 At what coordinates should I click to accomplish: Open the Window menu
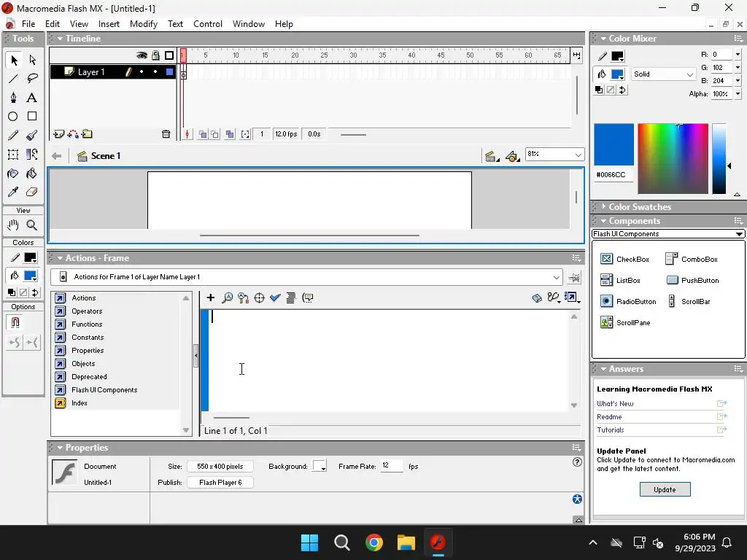coord(249,24)
